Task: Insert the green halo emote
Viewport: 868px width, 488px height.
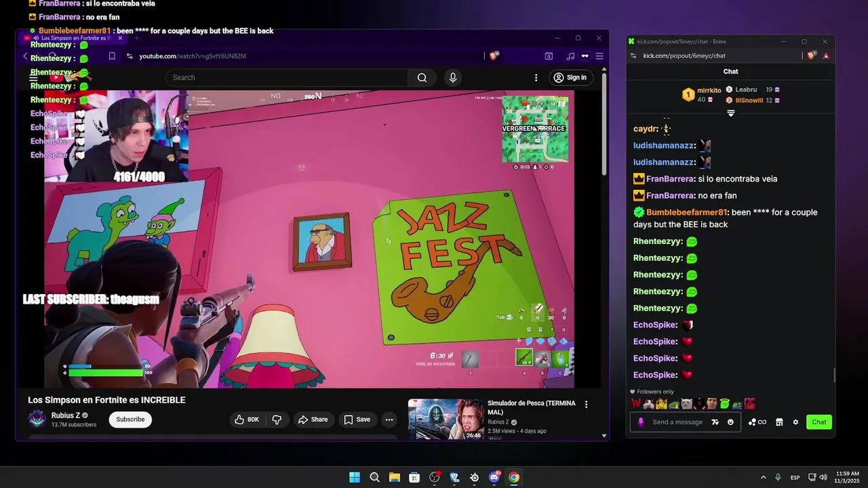Action: [x=724, y=404]
